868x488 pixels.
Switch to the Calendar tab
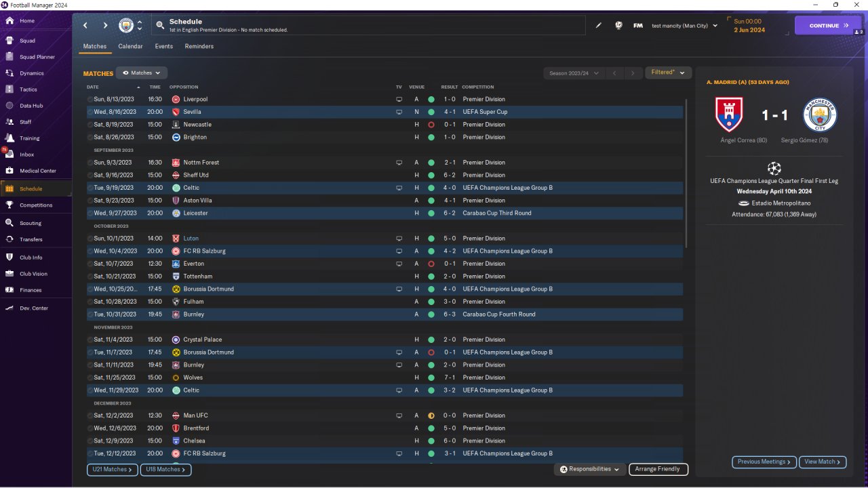click(130, 47)
